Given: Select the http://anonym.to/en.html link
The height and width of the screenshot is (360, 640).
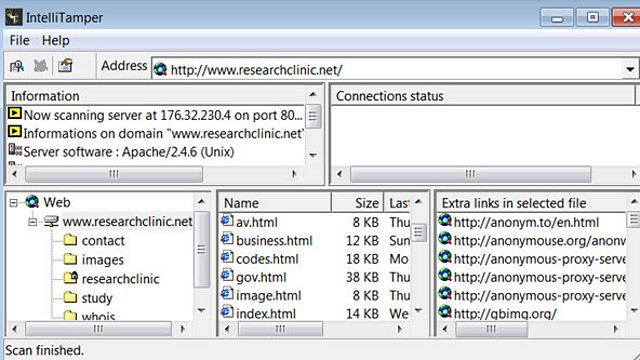Looking at the screenshot, I should tap(526, 222).
